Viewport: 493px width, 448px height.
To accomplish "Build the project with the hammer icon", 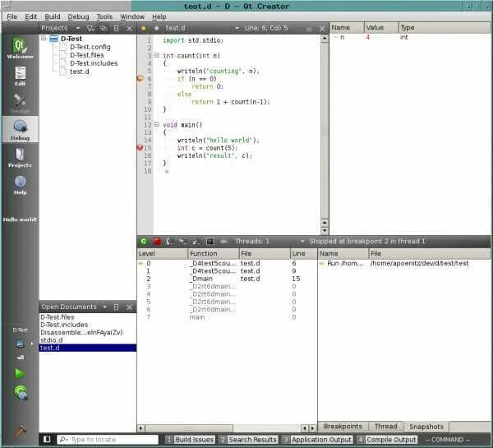I will pyautogui.click(x=20, y=431).
